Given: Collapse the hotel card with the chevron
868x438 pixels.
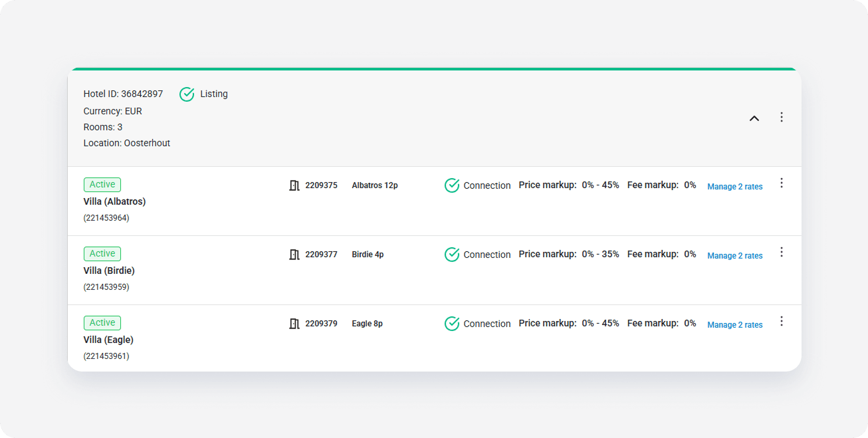Looking at the screenshot, I should 754,118.
